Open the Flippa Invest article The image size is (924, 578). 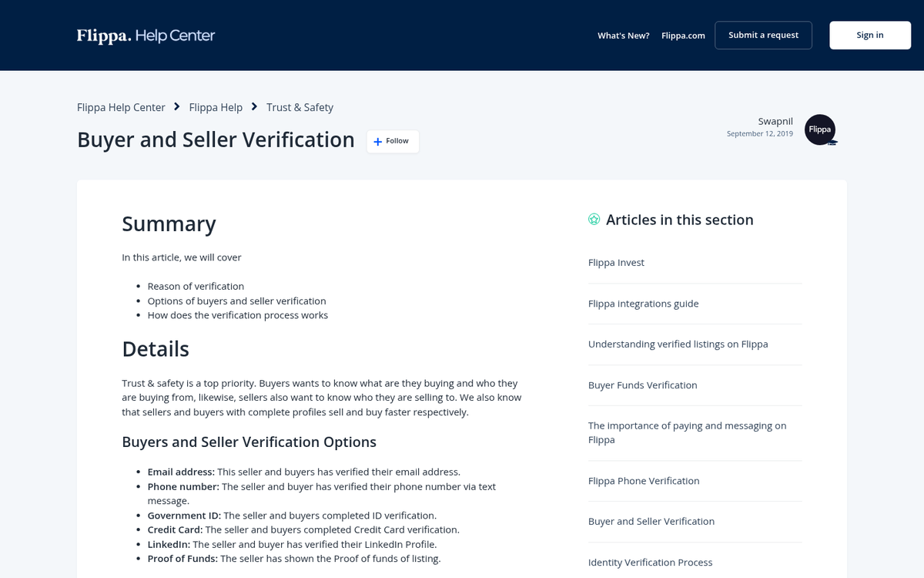pyautogui.click(x=616, y=262)
